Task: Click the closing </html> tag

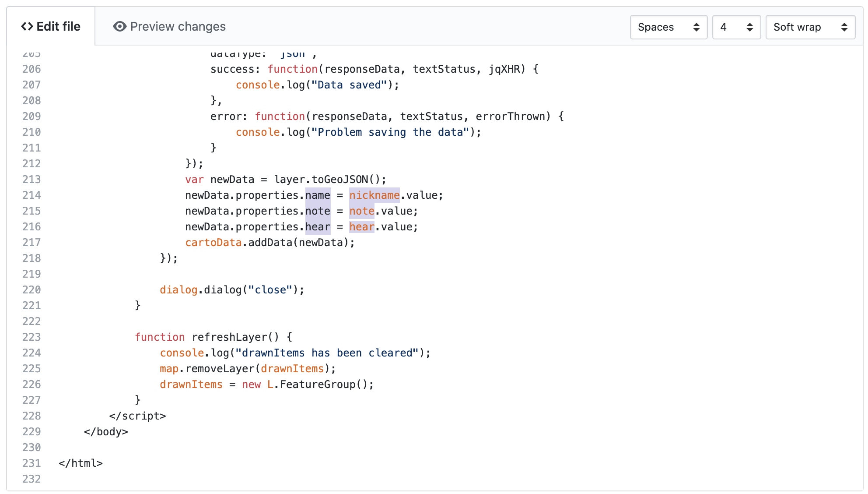Action: pos(80,463)
